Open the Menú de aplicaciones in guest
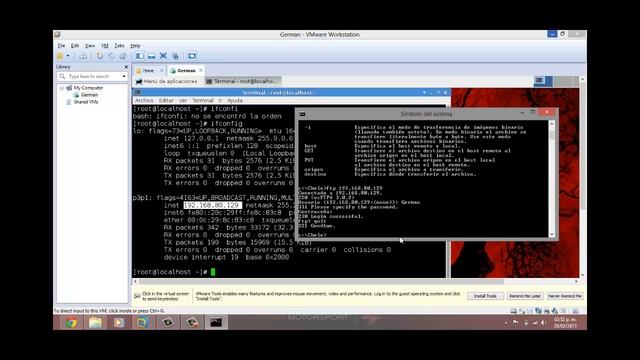 (x=167, y=81)
